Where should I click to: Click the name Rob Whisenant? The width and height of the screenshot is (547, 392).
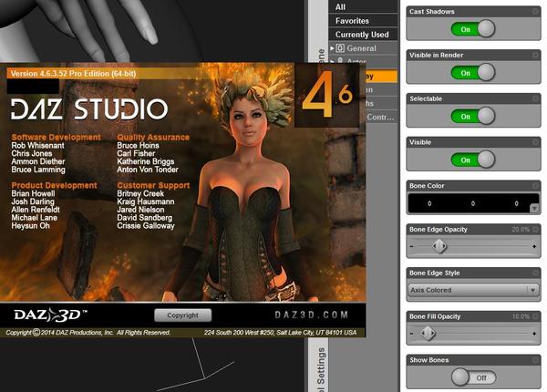click(37, 146)
